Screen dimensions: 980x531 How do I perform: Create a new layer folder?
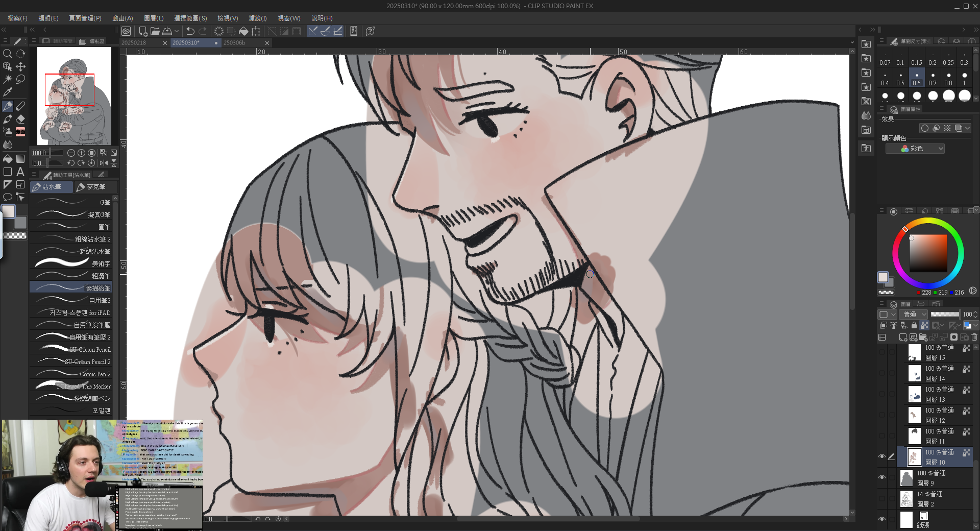point(923,337)
